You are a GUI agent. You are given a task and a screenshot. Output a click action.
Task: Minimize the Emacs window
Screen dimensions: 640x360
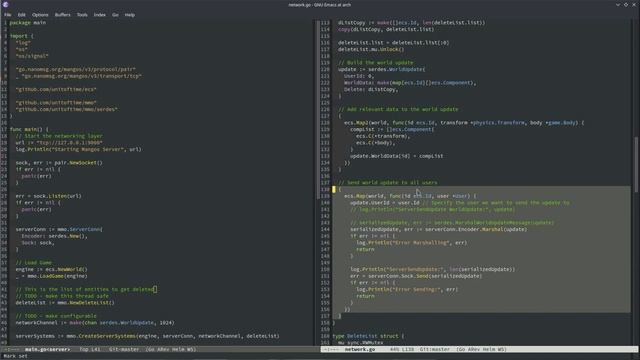coord(618,4)
